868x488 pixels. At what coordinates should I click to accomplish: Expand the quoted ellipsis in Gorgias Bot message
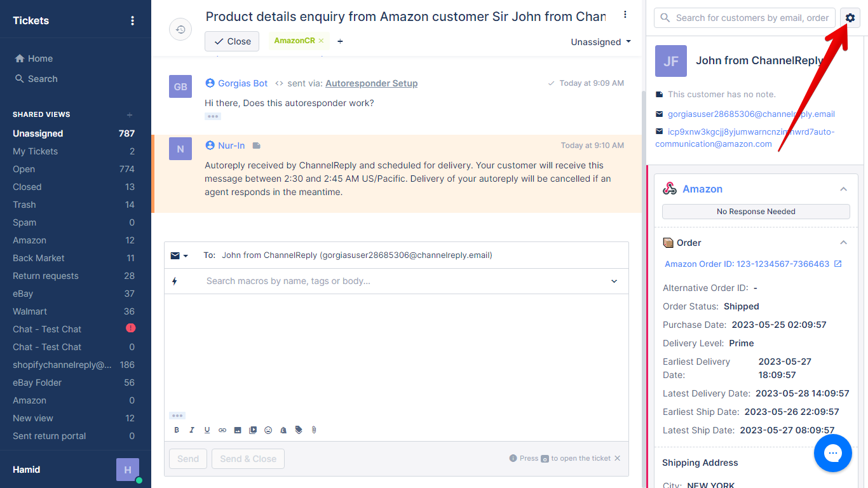[x=212, y=116]
